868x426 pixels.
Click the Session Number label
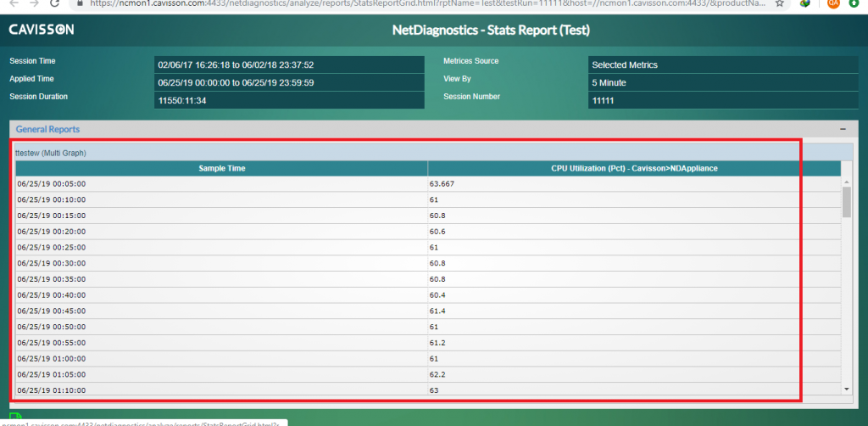tap(471, 97)
